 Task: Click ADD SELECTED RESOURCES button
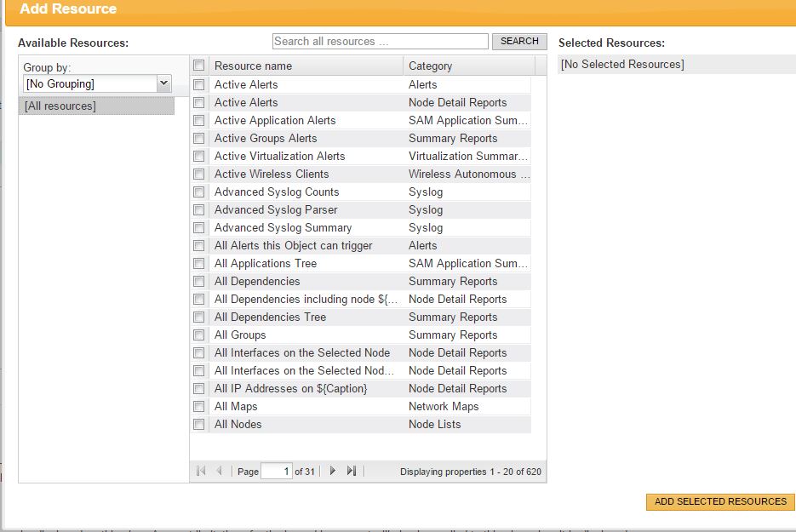tap(720, 501)
